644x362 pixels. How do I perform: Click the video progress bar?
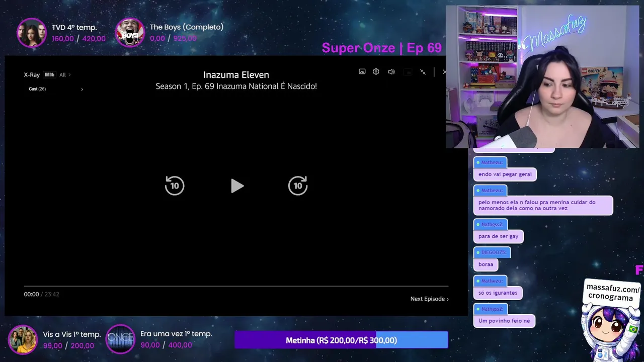(236, 286)
